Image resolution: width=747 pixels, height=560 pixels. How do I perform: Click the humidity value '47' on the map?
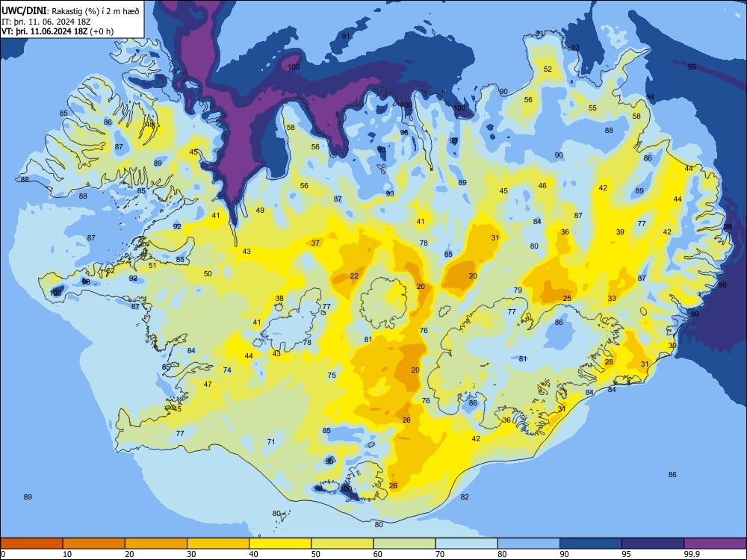coord(208,385)
